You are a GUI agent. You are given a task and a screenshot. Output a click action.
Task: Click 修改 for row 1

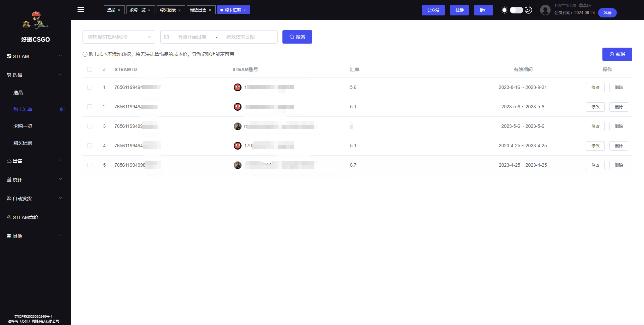(595, 88)
